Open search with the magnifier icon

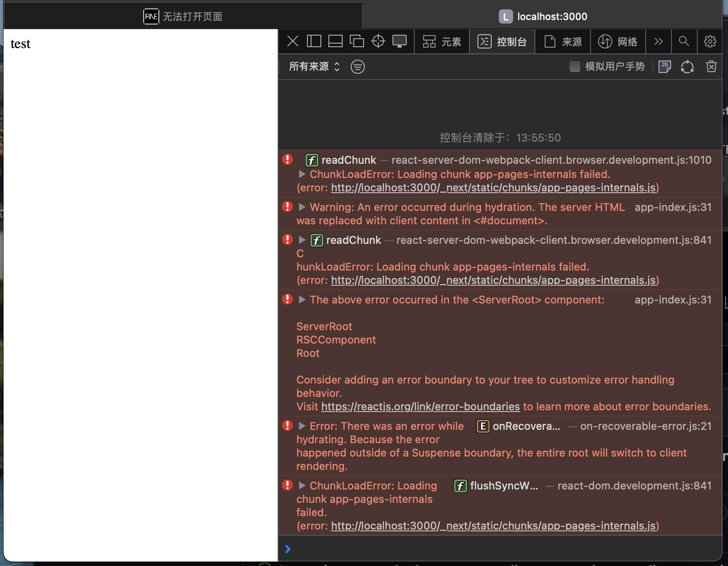(x=684, y=41)
